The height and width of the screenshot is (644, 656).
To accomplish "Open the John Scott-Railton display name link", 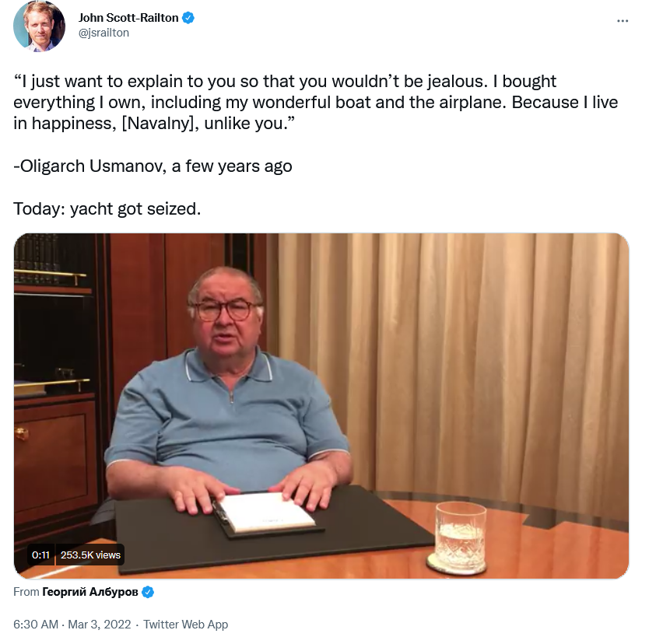I will pyautogui.click(x=128, y=18).
